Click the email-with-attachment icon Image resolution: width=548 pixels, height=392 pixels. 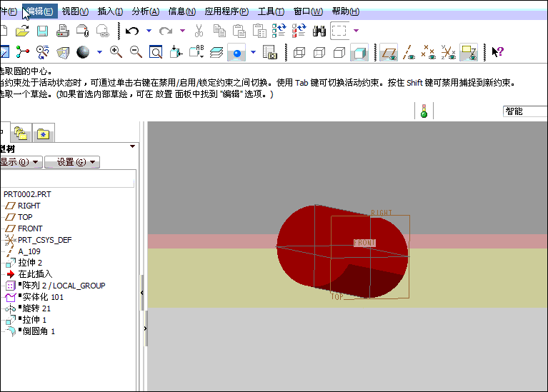tap(82, 31)
